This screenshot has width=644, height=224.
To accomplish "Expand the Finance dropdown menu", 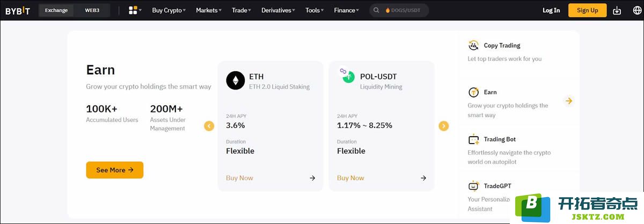I will (346, 10).
